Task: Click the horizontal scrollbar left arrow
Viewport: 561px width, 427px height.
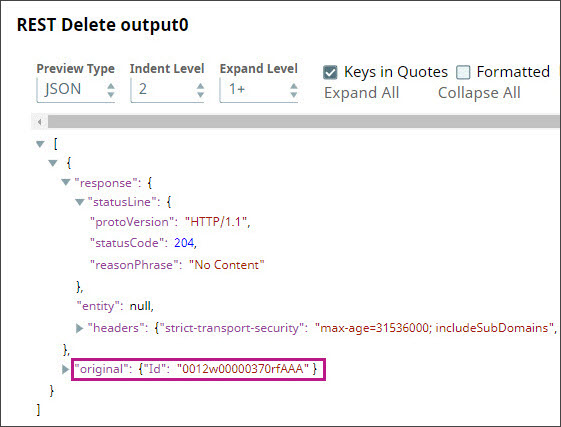Action: coord(40,122)
